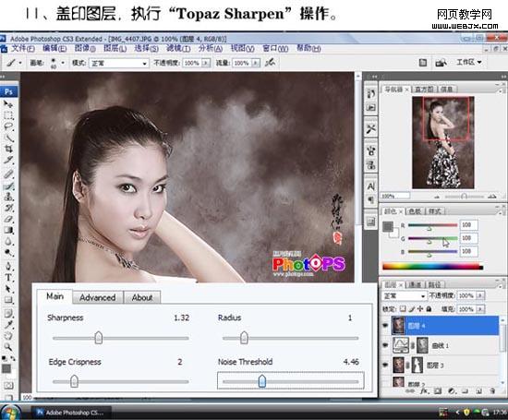
Task: Select the Gradient tool
Action: (x=8, y=230)
